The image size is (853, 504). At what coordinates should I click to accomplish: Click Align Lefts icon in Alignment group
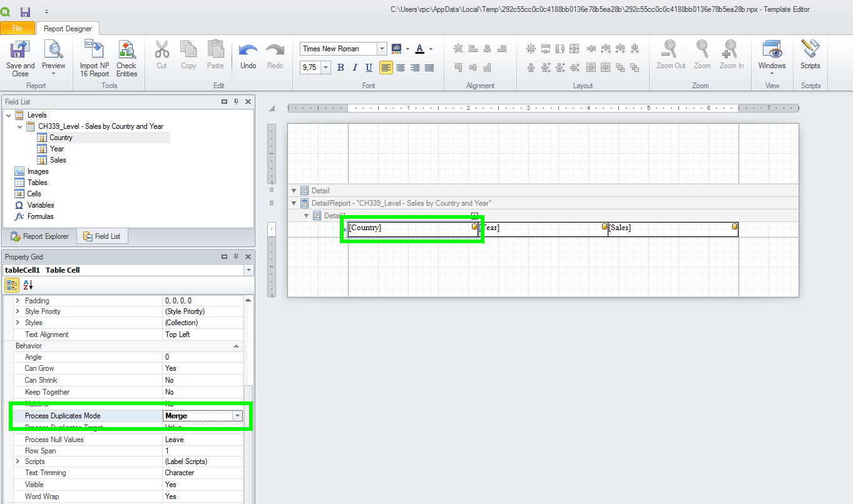click(472, 49)
